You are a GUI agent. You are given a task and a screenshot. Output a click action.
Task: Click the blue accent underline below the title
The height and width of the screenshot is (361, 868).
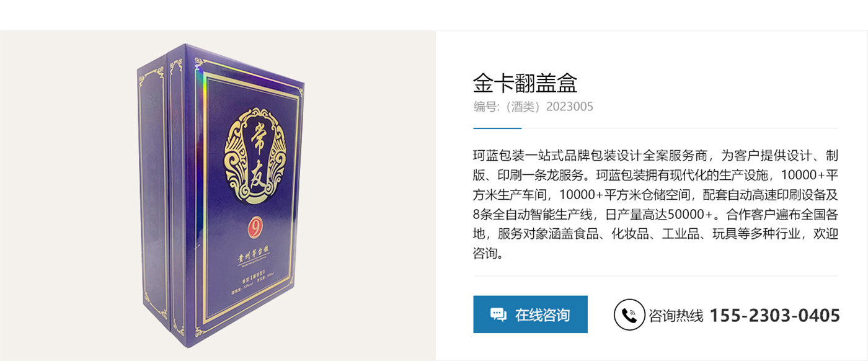497,128
